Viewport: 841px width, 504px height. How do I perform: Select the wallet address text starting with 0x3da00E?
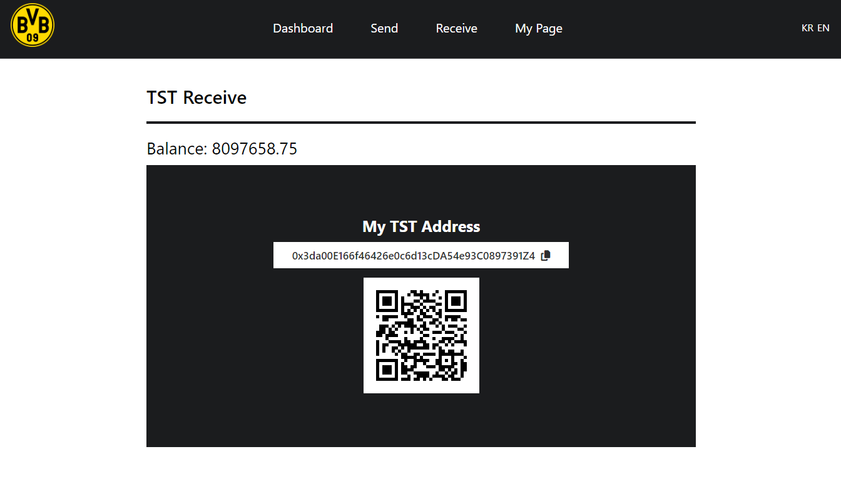(414, 256)
